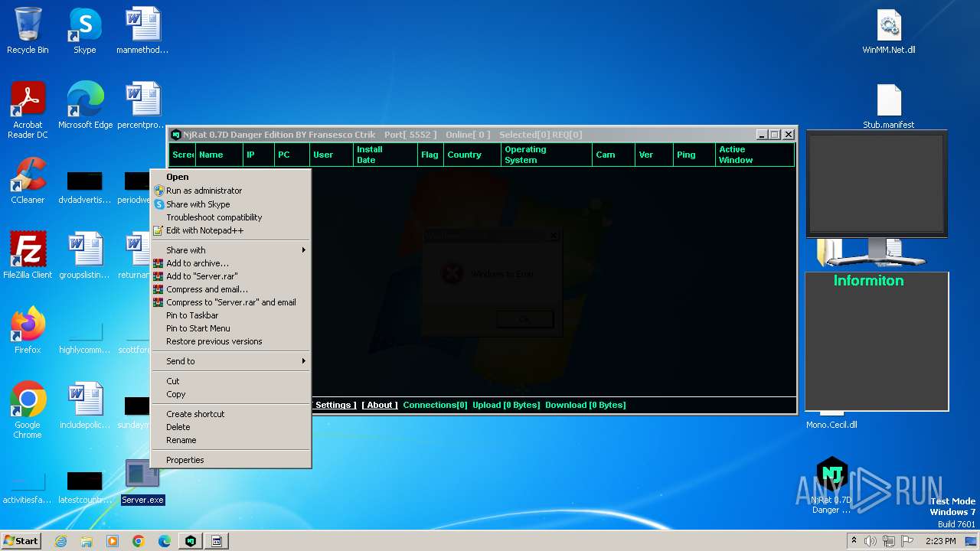
Task: Select the Server.exe desktop file
Action: click(142, 482)
